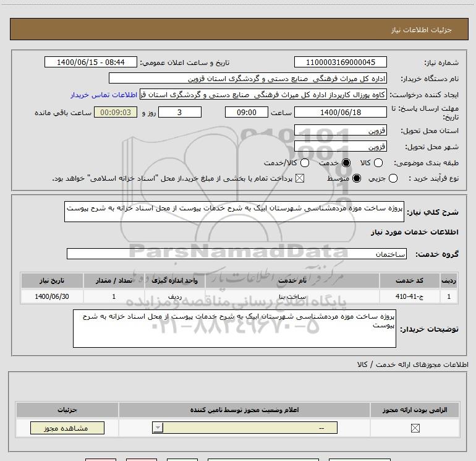The image size is (476, 461).
Task: Click the جزئیات column header
Action: point(67,410)
